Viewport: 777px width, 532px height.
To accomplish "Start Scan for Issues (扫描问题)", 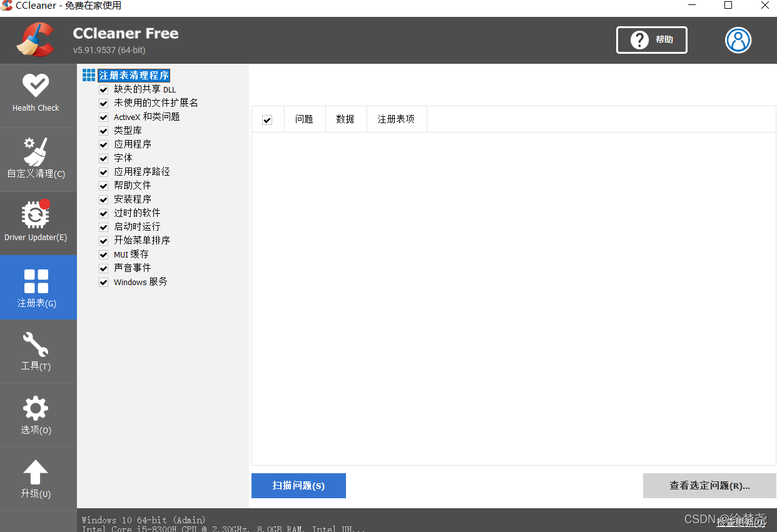I will tap(298, 486).
